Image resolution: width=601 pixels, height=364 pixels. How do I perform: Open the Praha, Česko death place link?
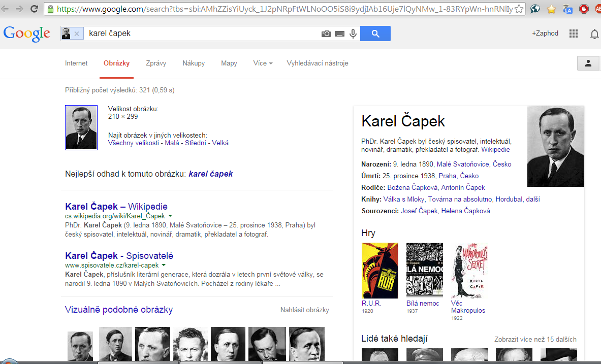pos(459,176)
